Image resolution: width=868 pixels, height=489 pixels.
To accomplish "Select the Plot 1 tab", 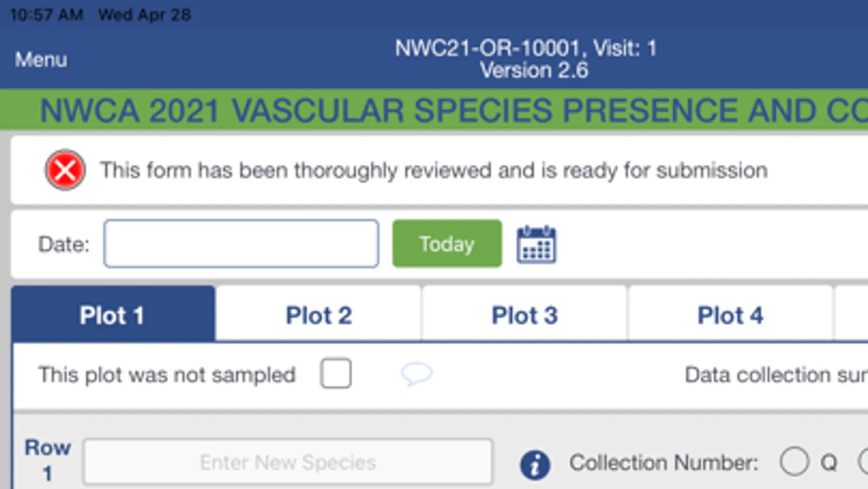I will tap(112, 315).
